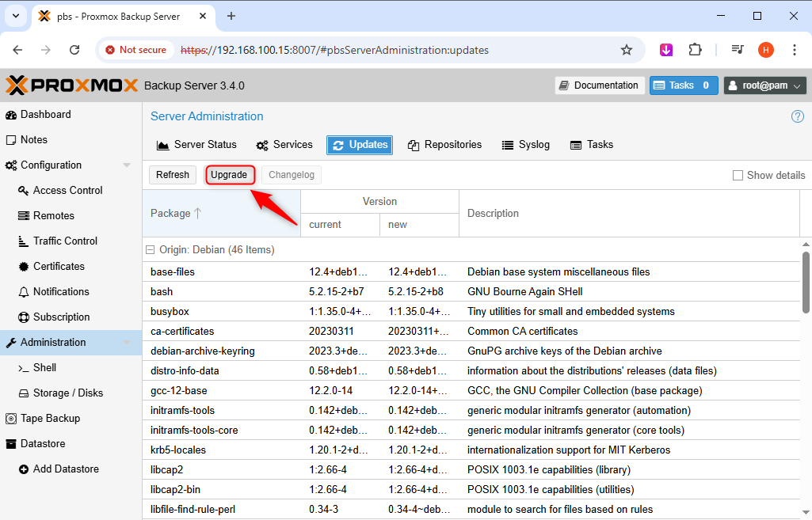
Task: Click the Access Control key icon
Action: pyautogui.click(x=23, y=191)
